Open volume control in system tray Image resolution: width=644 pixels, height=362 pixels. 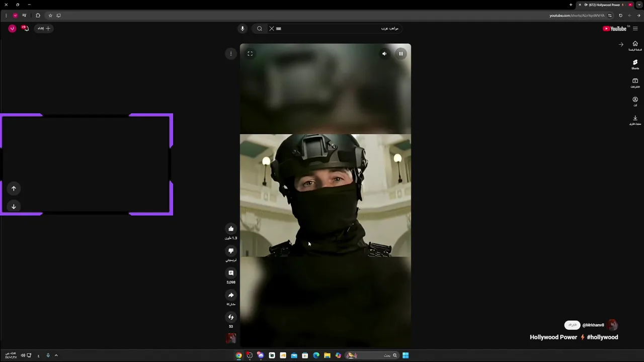click(x=23, y=355)
